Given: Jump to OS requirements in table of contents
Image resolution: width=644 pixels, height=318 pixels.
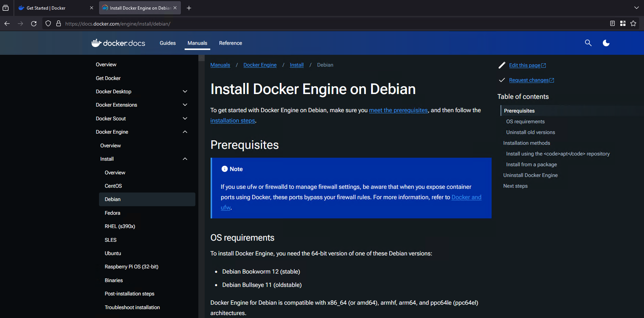Looking at the screenshot, I should 525,121.
